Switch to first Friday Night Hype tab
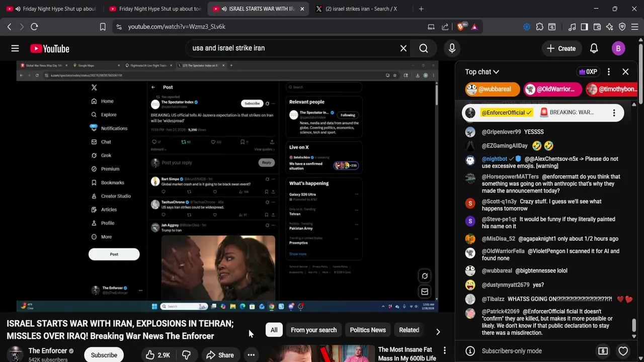 tap(52, 9)
